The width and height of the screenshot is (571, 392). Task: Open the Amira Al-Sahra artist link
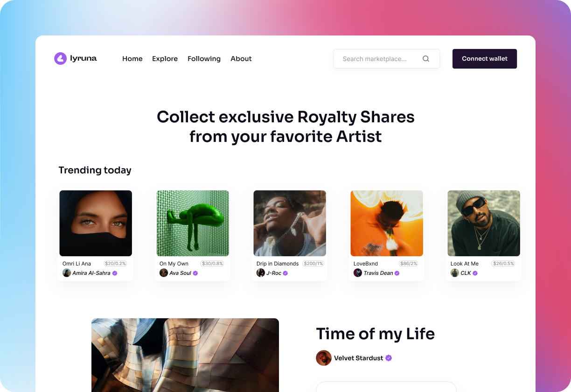click(91, 273)
